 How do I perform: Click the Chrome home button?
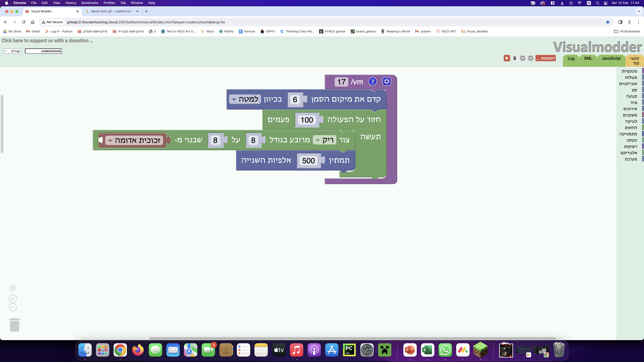(32, 22)
